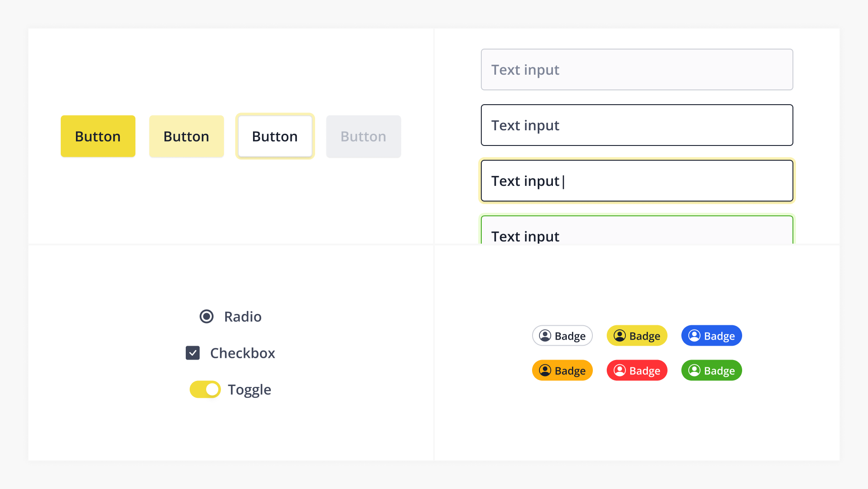The height and width of the screenshot is (489, 868).
Task: Select the Radio option
Action: pyautogui.click(x=207, y=317)
